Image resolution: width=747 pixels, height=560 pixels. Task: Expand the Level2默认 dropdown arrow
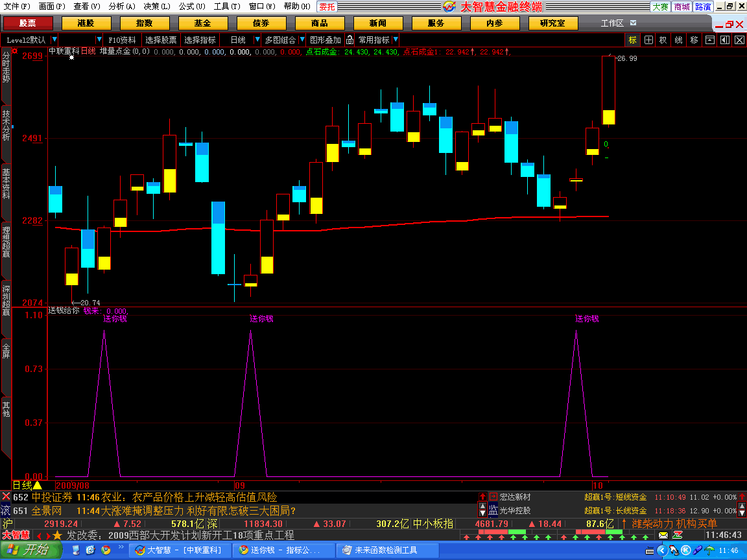pos(54,40)
